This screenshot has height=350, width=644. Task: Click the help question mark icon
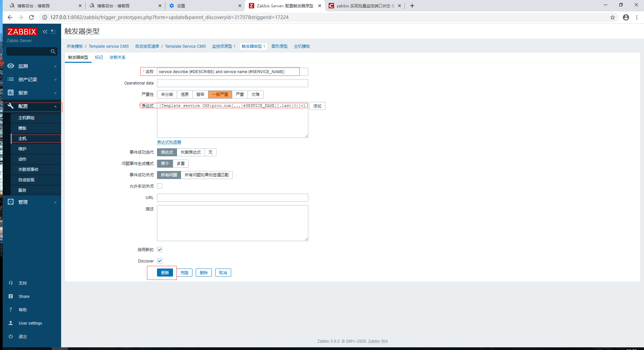11,310
